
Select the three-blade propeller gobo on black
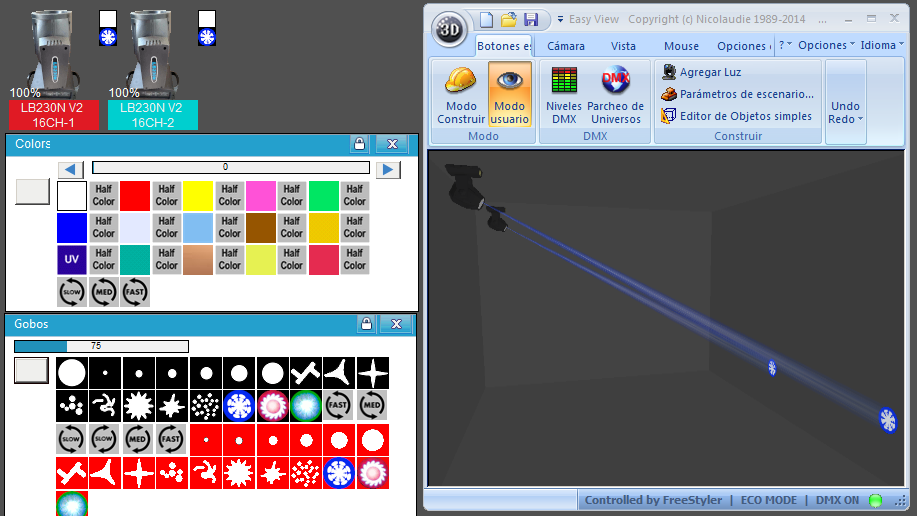click(339, 373)
